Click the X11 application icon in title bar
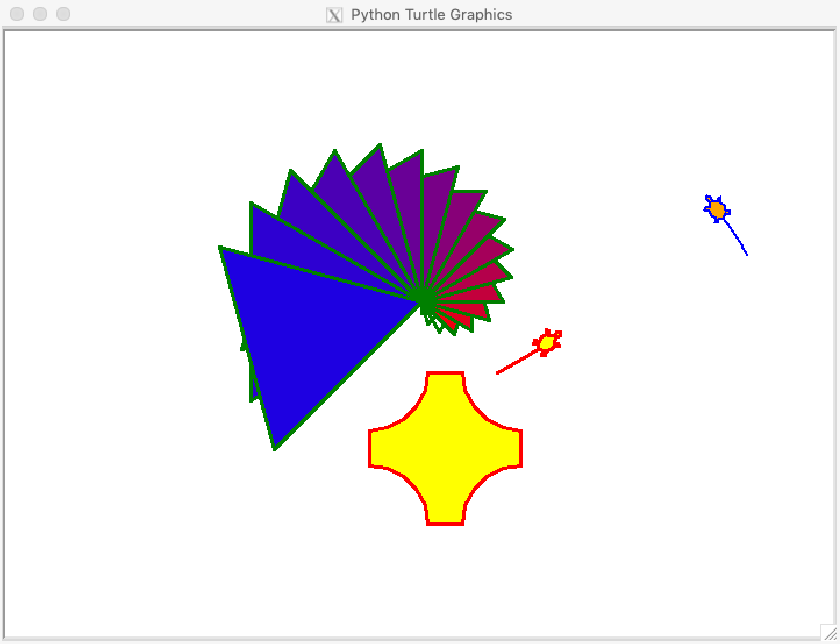Image resolution: width=840 pixels, height=644 pixels. (334, 15)
